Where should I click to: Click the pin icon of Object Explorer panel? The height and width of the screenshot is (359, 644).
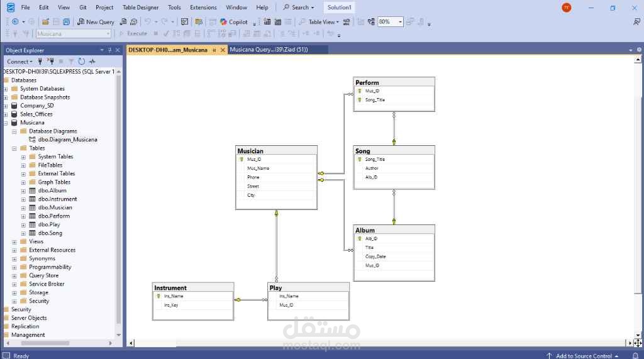click(x=109, y=50)
